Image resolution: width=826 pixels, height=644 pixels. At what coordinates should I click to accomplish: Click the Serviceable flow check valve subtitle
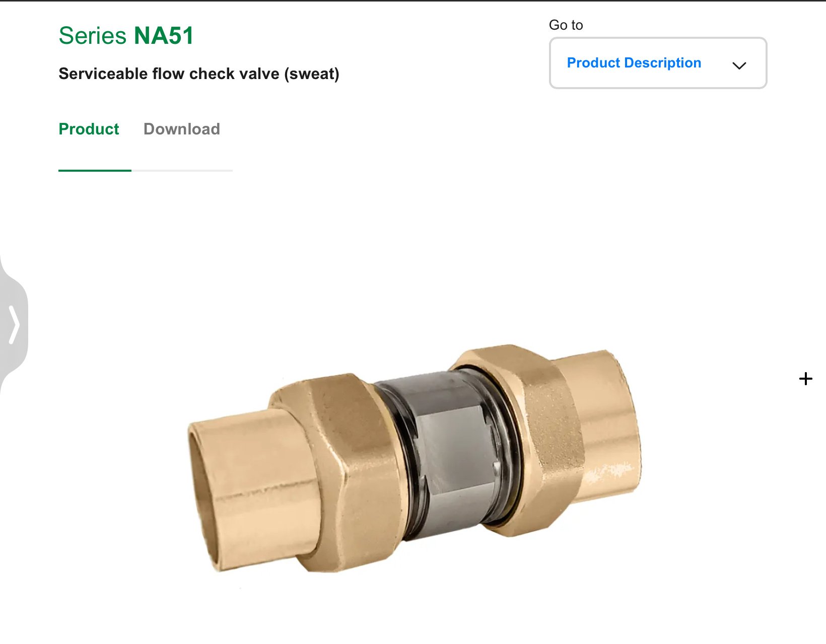click(x=199, y=74)
